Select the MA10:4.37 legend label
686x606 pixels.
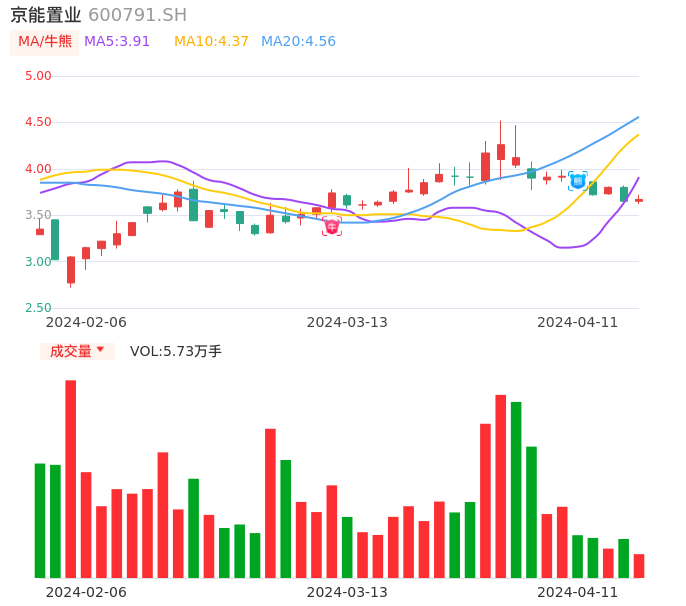pos(211,42)
